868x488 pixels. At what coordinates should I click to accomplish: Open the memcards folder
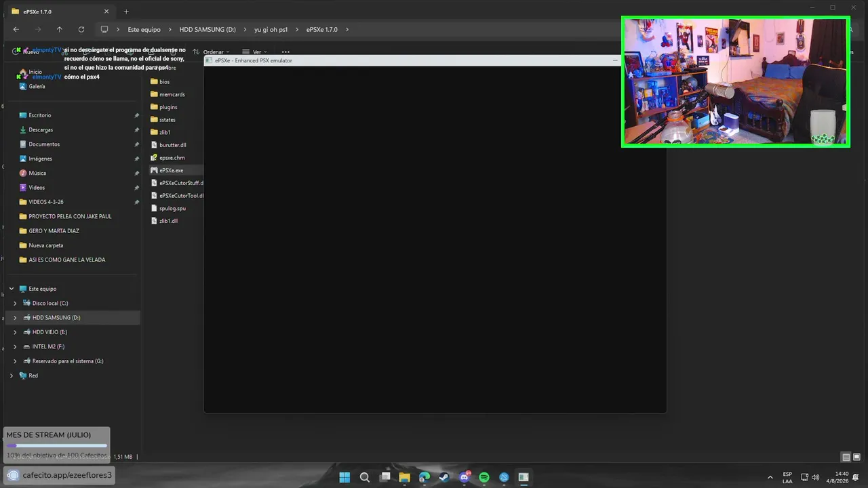click(x=167, y=94)
